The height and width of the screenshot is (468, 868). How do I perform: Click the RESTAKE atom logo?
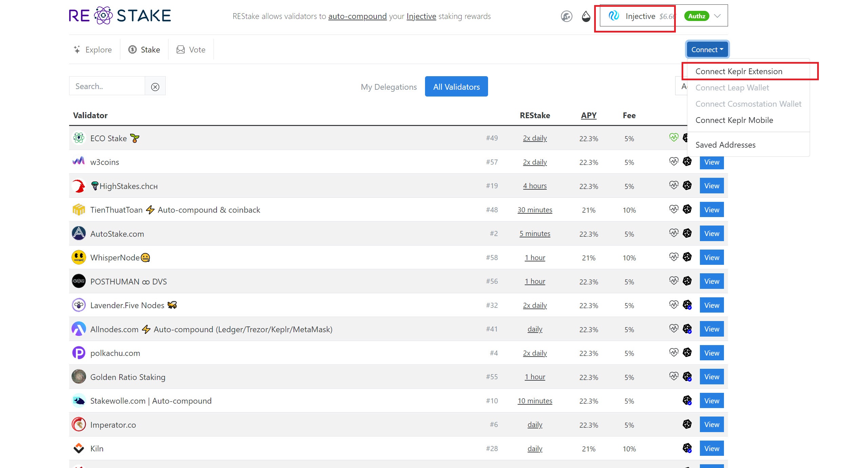103,16
